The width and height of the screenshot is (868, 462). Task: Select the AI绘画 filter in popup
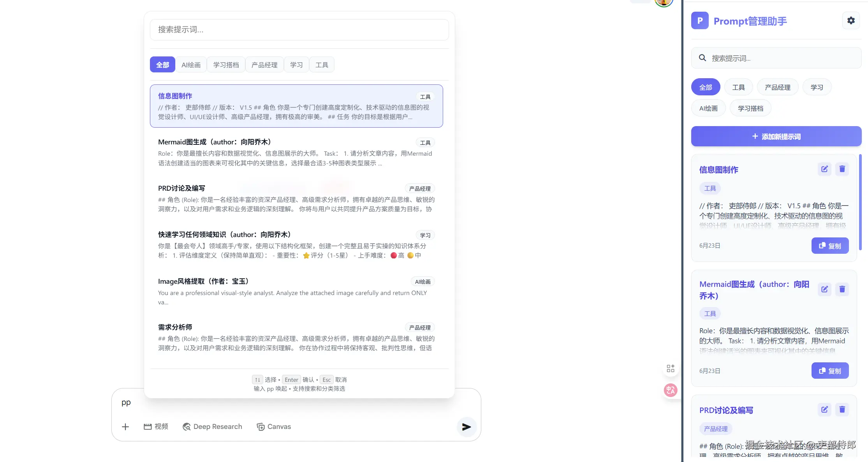pos(191,65)
